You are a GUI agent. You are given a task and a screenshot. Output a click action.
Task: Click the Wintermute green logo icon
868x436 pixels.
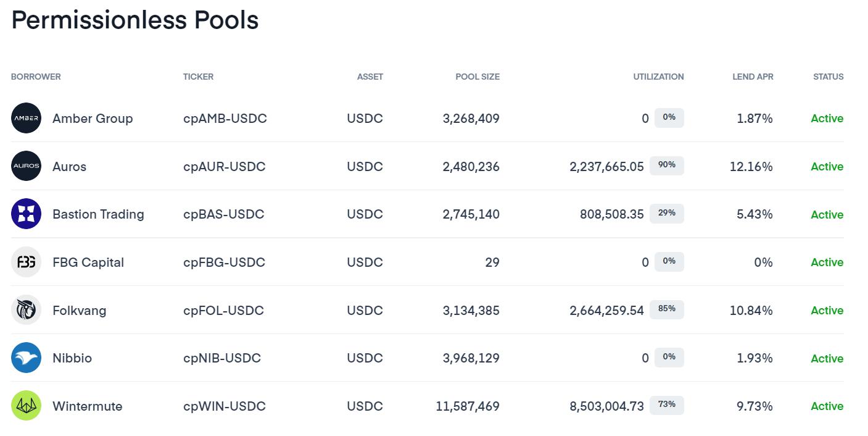[x=26, y=406]
